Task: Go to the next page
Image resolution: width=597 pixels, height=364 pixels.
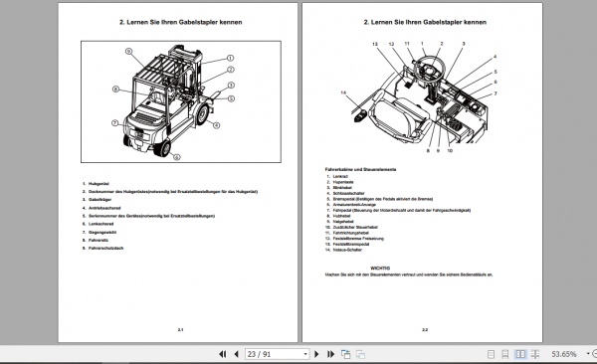Action: 316,354
